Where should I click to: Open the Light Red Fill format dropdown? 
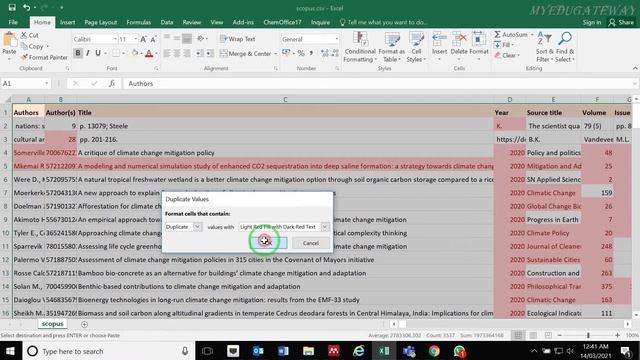click(x=324, y=227)
